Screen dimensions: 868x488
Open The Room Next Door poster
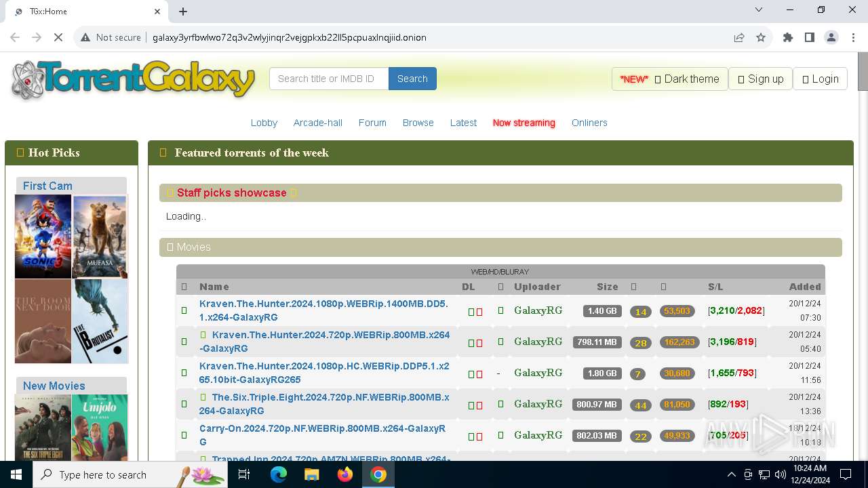[x=43, y=321]
